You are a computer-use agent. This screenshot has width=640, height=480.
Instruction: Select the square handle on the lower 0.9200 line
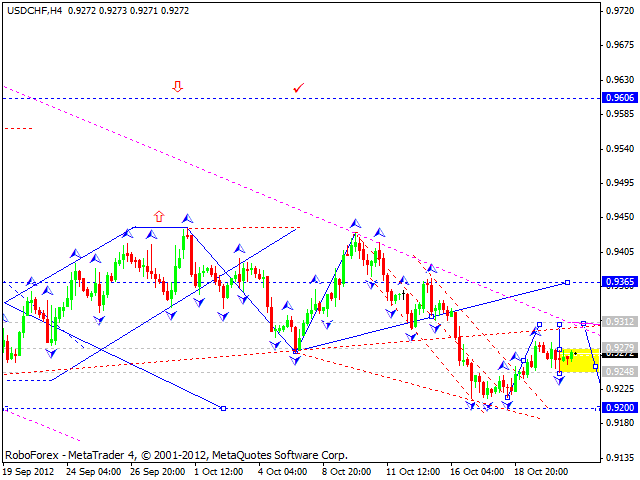click(x=223, y=408)
